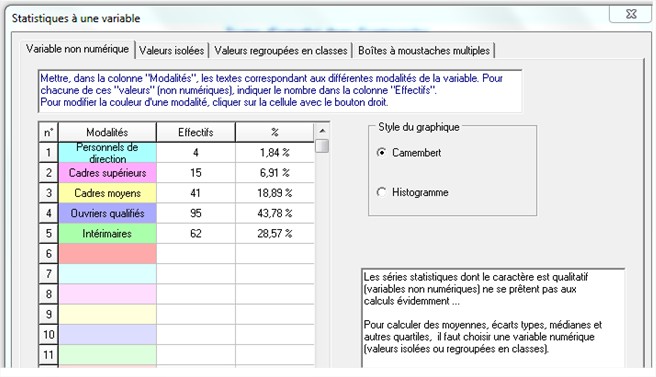Close the Statistiques à une variable dialog
656x377 pixels.
coord(630,14)
